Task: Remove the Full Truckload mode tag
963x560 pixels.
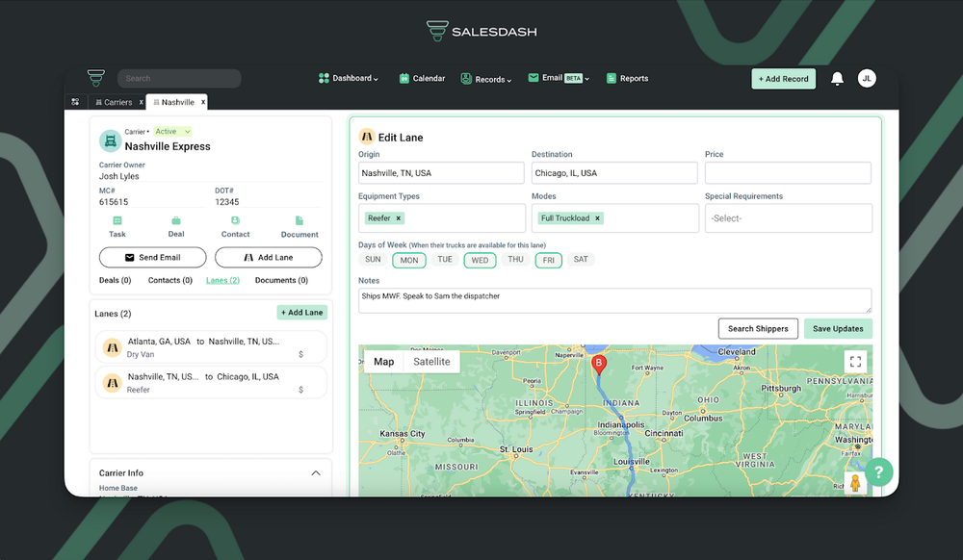Action: [x=597, y=218]
